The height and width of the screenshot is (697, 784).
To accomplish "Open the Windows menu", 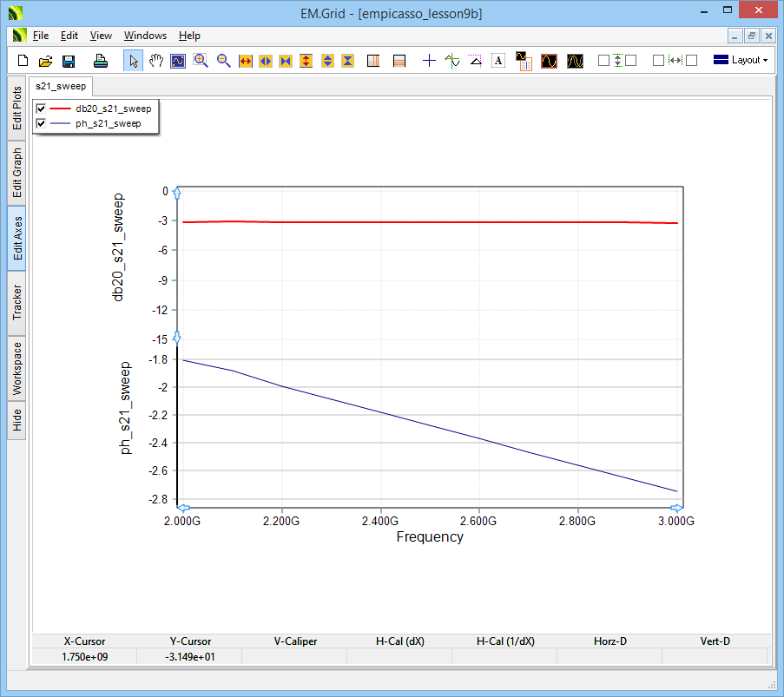I will pos(145,36).
